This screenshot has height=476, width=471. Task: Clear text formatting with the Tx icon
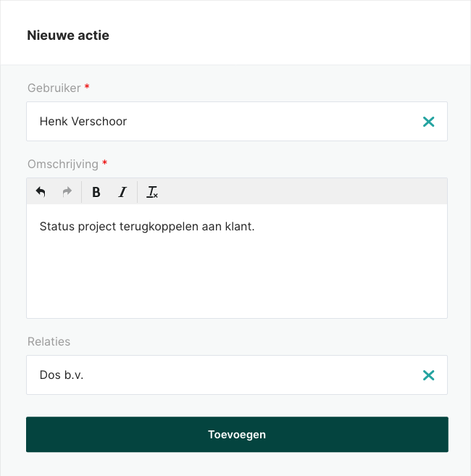tap(152, 192)
